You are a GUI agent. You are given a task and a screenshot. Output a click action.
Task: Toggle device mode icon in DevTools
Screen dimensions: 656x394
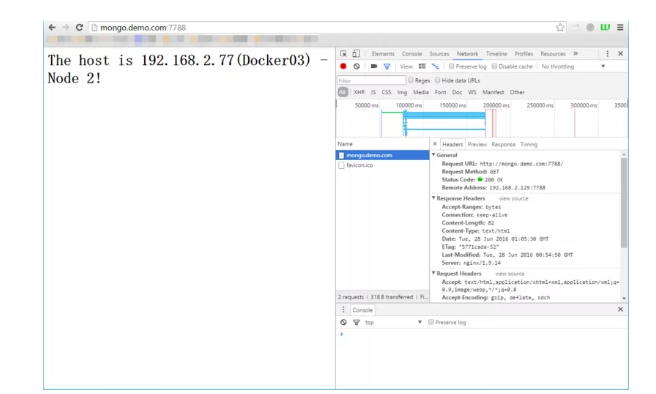[356, 54]
